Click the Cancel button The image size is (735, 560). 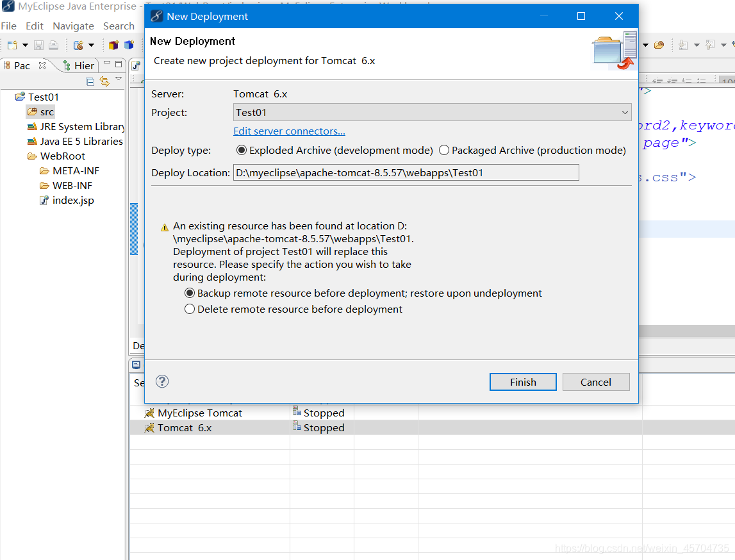pyautogui.click(x=596, y=382)
